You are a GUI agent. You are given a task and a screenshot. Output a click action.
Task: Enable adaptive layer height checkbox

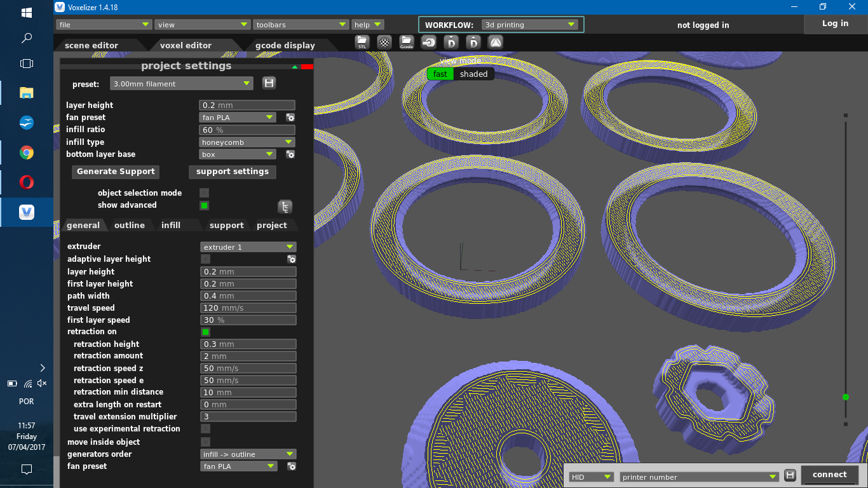[x=205, y=259]
